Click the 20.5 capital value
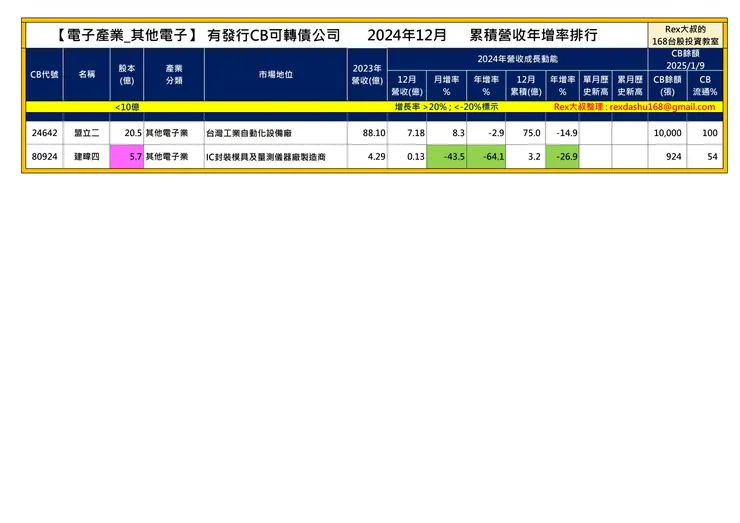Screen dimensions: 740x523 pyautogui.click(x=127, y=133)
